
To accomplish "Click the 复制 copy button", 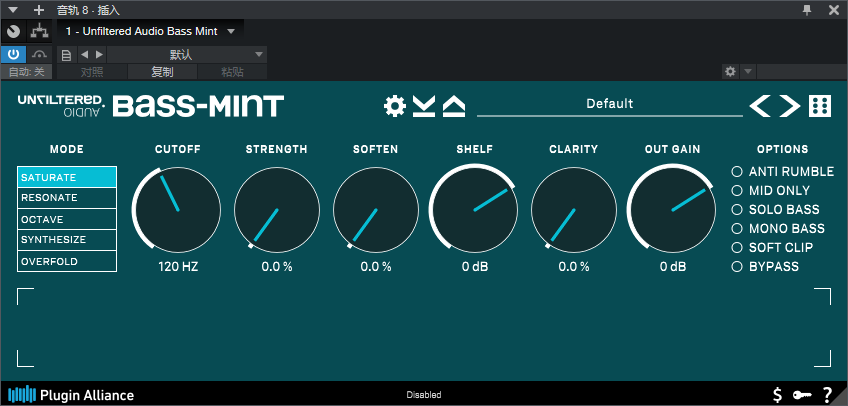I will point(162,72).
